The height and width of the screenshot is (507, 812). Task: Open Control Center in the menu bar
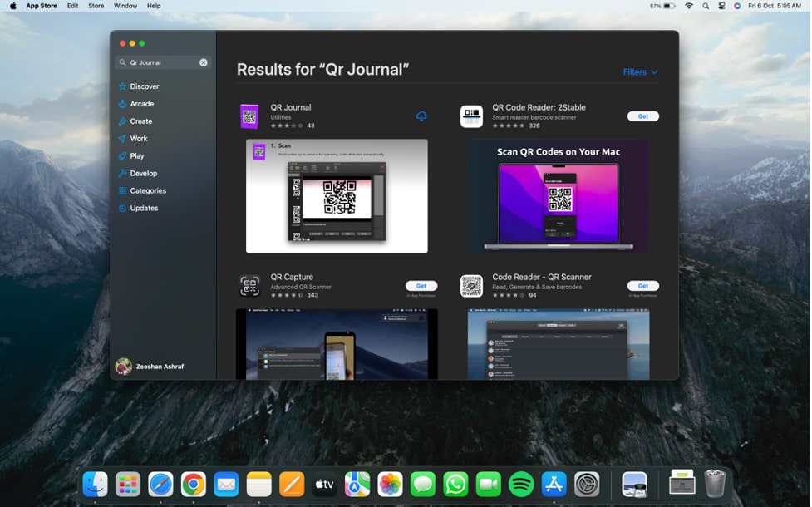721,6
